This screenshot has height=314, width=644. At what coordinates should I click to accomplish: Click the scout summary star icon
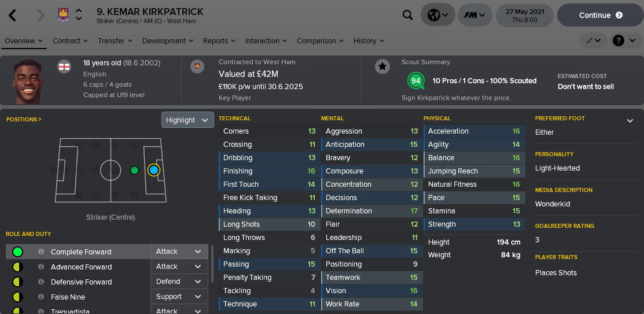382,67
